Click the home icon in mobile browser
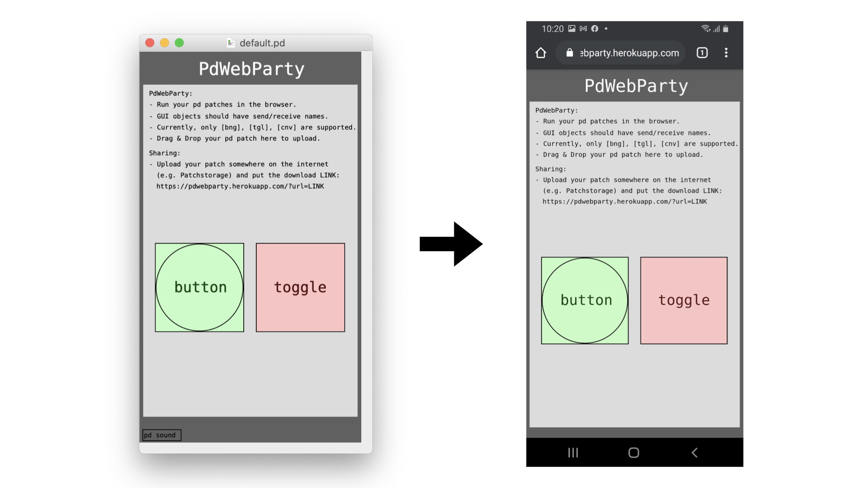868x488 pixels. point(541,53)
